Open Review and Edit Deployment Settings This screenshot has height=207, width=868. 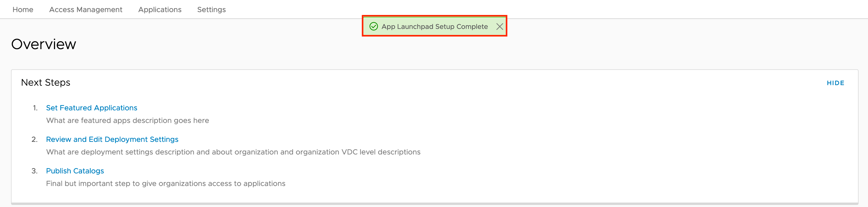(x=112, y=139)
